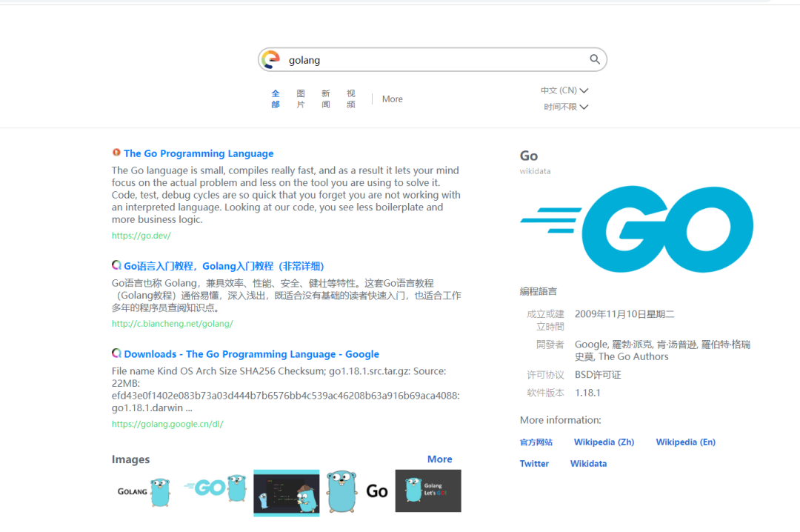Switch to the 视频 tab

click(x=351, y=99)
